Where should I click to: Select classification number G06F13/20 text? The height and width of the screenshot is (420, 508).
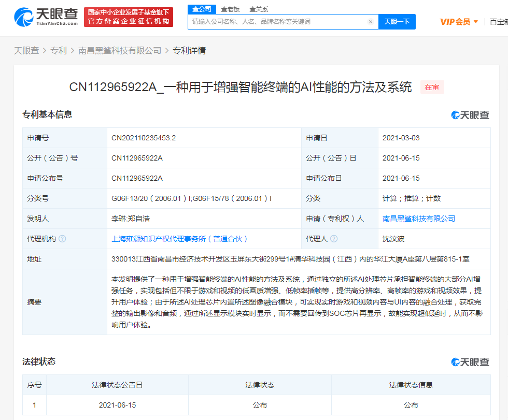click(x=191, y=198)
